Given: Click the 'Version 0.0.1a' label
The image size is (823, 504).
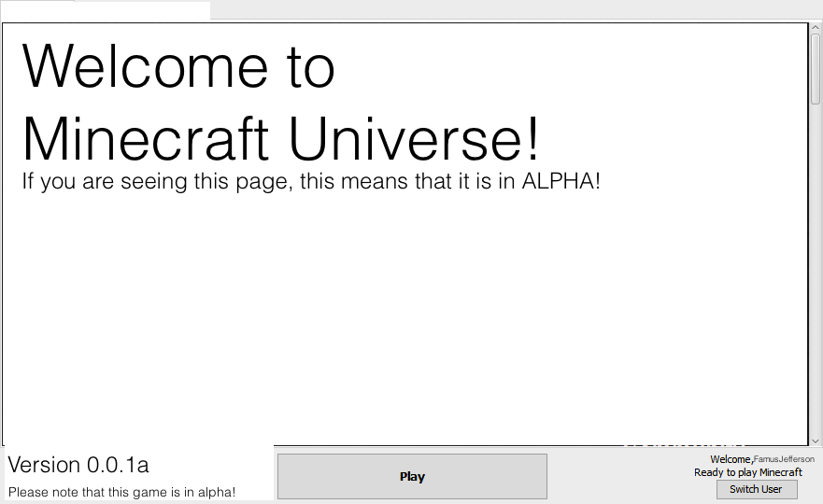Looking at the screenshot, I should pyautogui.click(x=78, y=465).
